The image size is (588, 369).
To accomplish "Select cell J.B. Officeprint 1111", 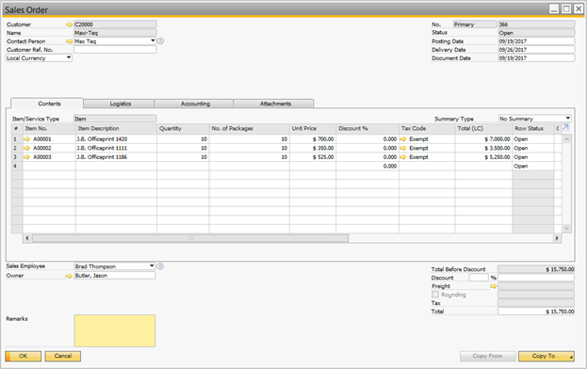I will click(x=116, y=148).
